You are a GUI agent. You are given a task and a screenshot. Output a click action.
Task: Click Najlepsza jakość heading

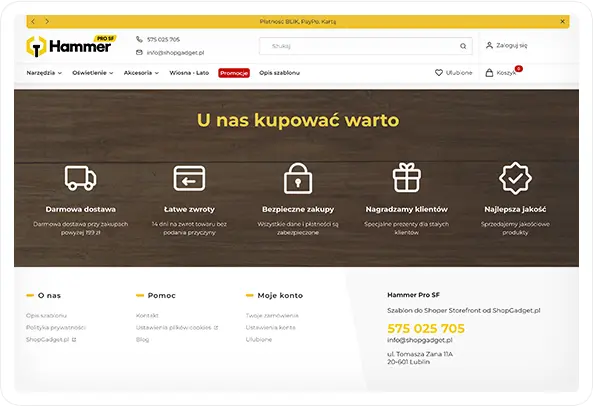click(515, 209)
